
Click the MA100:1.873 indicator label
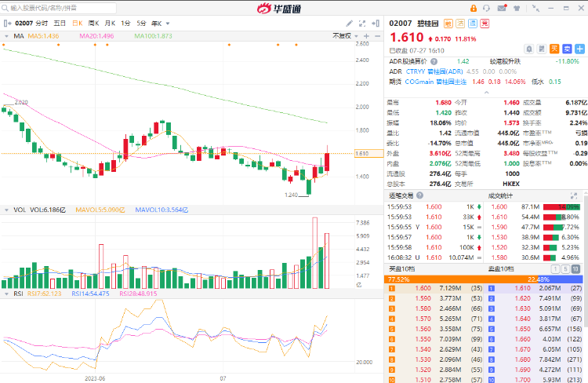click(x=154, y=36)
